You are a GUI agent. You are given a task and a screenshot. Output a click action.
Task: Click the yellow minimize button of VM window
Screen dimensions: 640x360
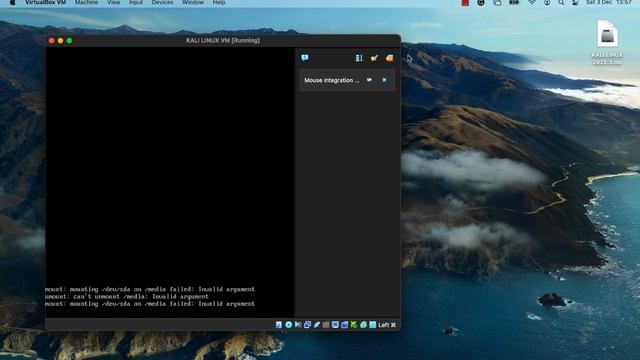click(x=60, y=40)
